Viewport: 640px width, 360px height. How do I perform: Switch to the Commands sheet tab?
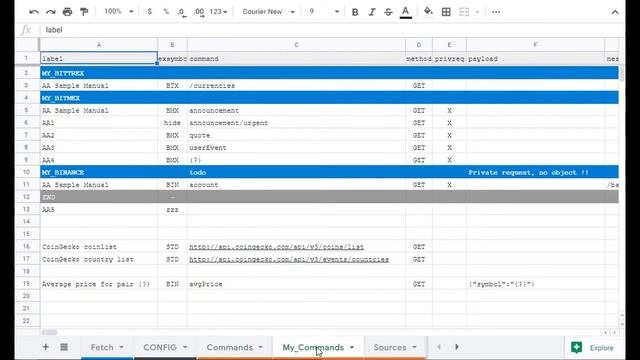(x=230, y=347)
